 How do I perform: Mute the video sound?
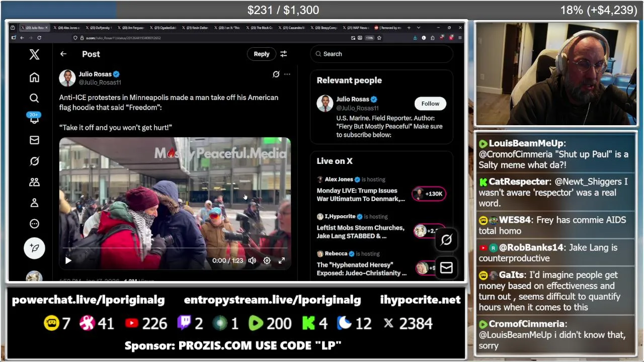click(x=252, y=260)
